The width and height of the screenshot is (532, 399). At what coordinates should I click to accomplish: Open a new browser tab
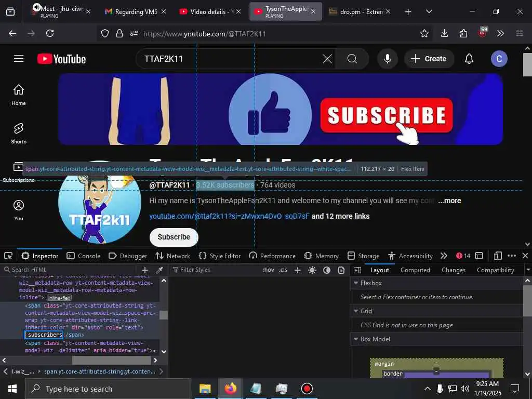[x=408, y=11]
